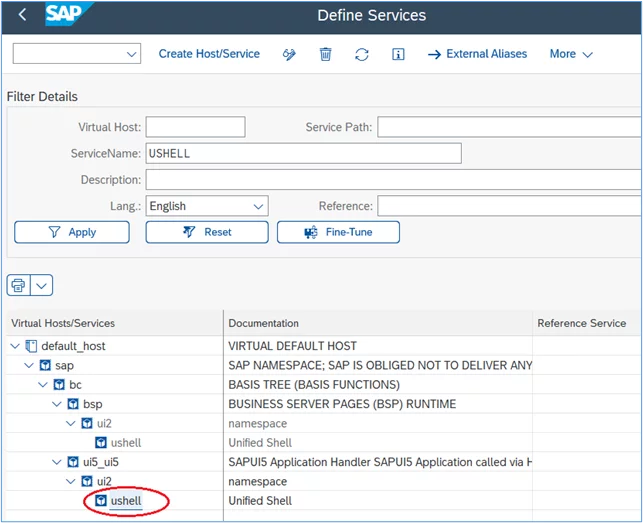This screenshot has width=643, height=523.
Task: Click 'Unified Shell' in last row
Action: (x=260, y=501)
